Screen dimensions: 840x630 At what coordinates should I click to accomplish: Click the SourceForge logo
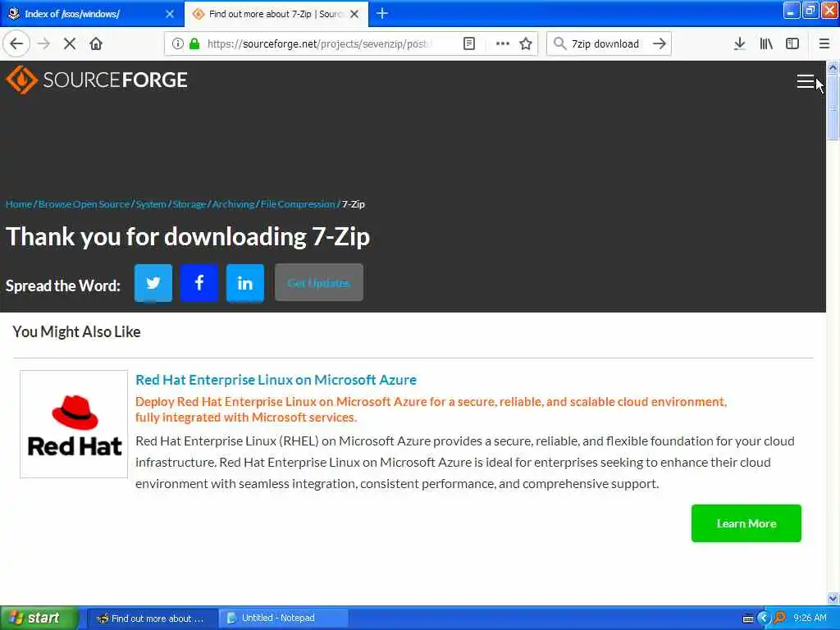(x=97, y=80)
